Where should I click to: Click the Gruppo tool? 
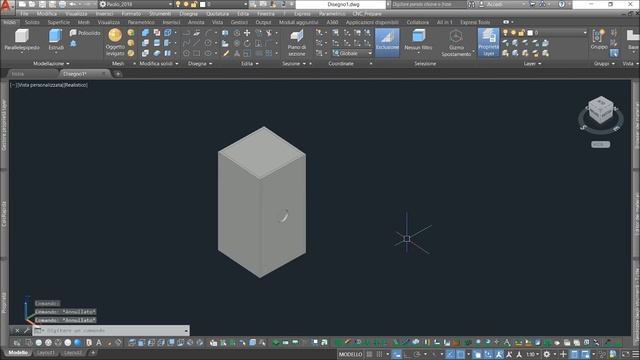[x=599, y=40]
